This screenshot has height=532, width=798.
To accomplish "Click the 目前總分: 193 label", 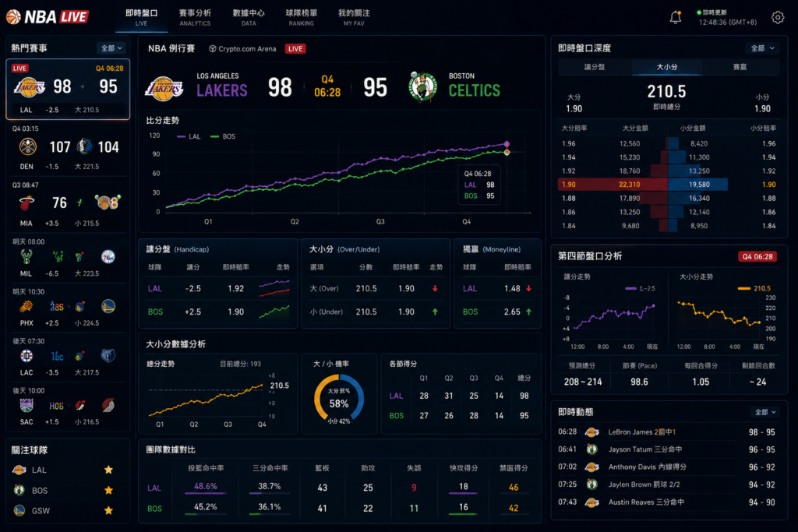I will (240, 364).
